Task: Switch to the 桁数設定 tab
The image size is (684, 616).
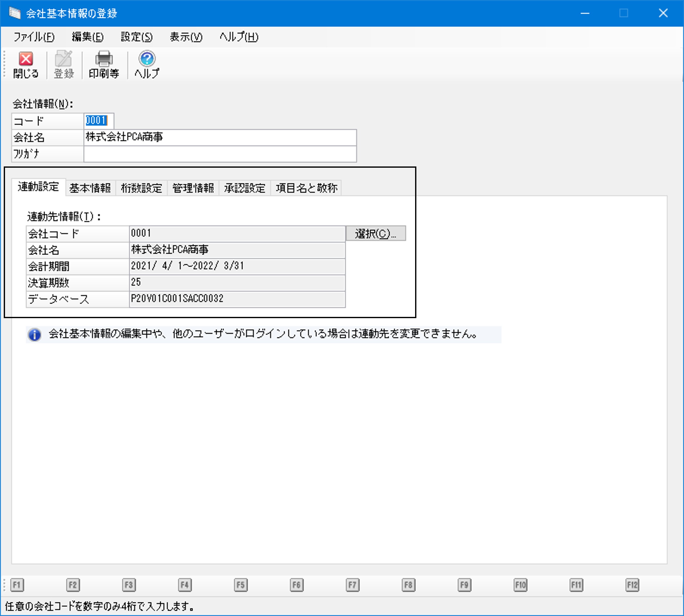Action: coord(141,188)
